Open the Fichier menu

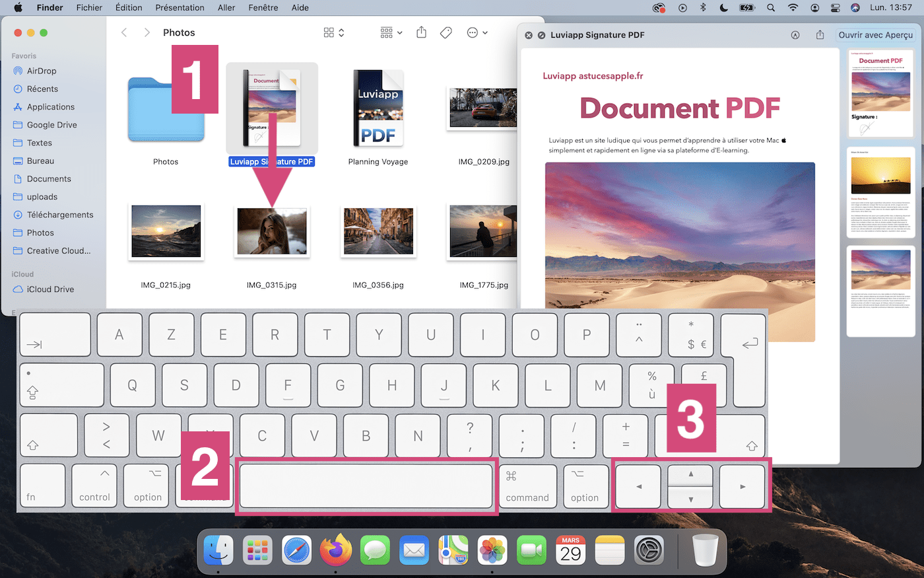(89, 8)
